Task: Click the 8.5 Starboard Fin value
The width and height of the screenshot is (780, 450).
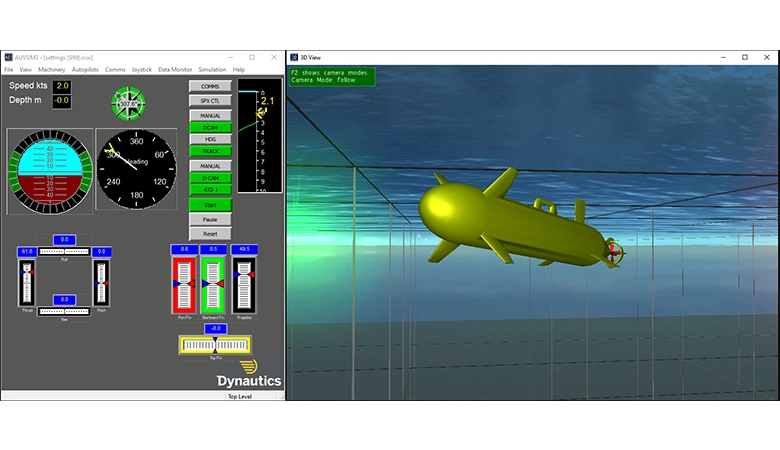Action: (x=213, y=249)
